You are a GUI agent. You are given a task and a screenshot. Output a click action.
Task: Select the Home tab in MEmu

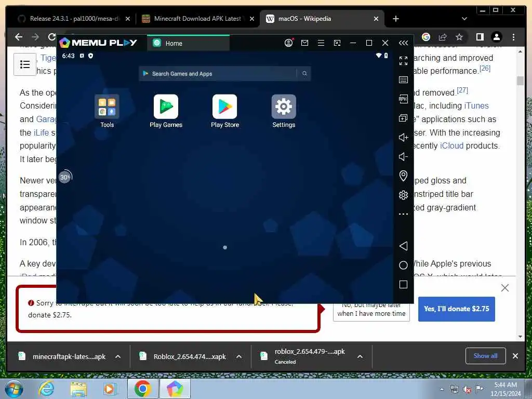(188, 43)
